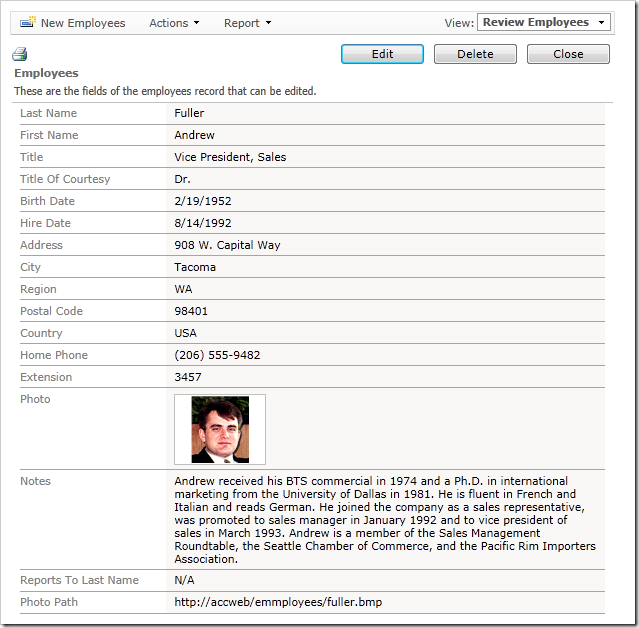639x628 pixels.
Task: Click the Last Name field label
Action: 48,113
